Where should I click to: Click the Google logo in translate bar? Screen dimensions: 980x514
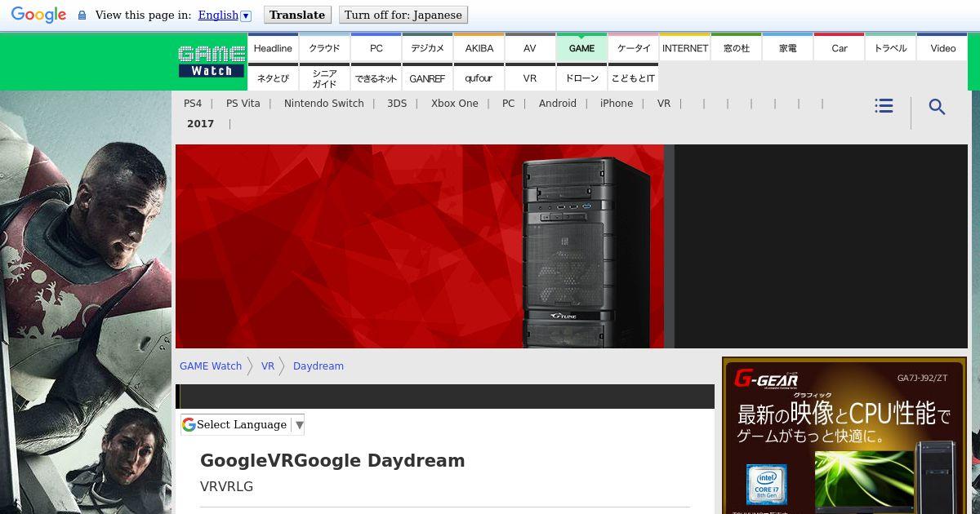38,15
